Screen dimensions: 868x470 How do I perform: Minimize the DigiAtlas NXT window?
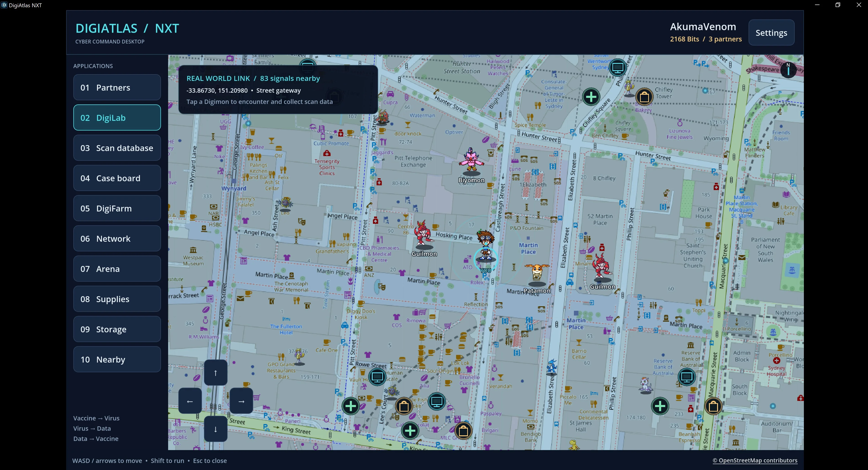817,5
